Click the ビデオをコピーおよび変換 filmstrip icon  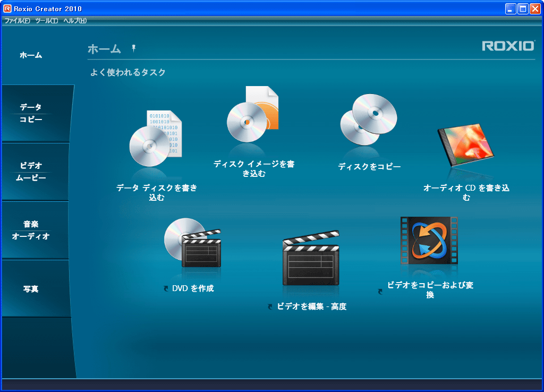coord(429,241)
